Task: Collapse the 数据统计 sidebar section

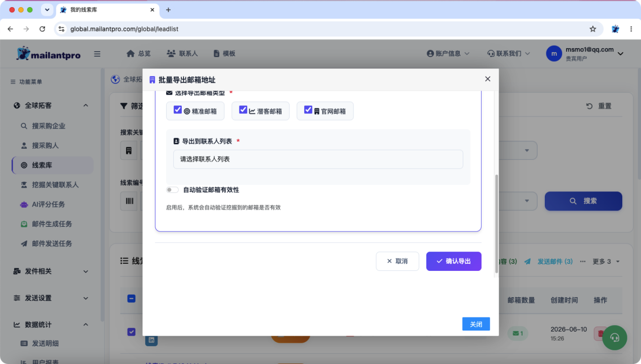Action: pos(52,325)
